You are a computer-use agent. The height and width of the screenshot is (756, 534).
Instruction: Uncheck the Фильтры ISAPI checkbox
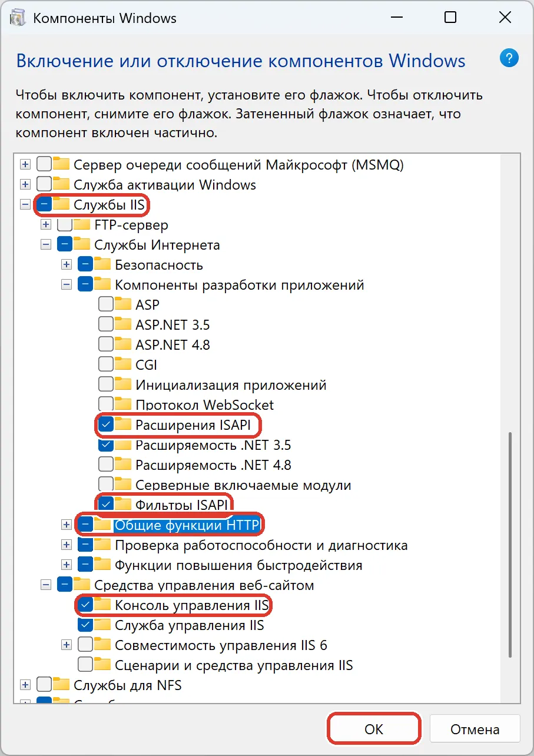coord(106,505)
